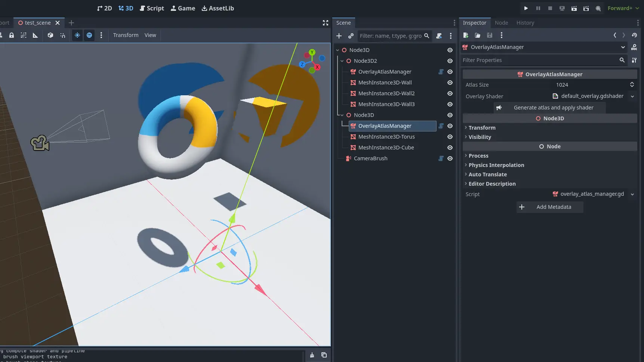This screenshot has height=362, width=644.
Task: Hide the MeshInstance3D-Torus node
Action: pos(450,137)
